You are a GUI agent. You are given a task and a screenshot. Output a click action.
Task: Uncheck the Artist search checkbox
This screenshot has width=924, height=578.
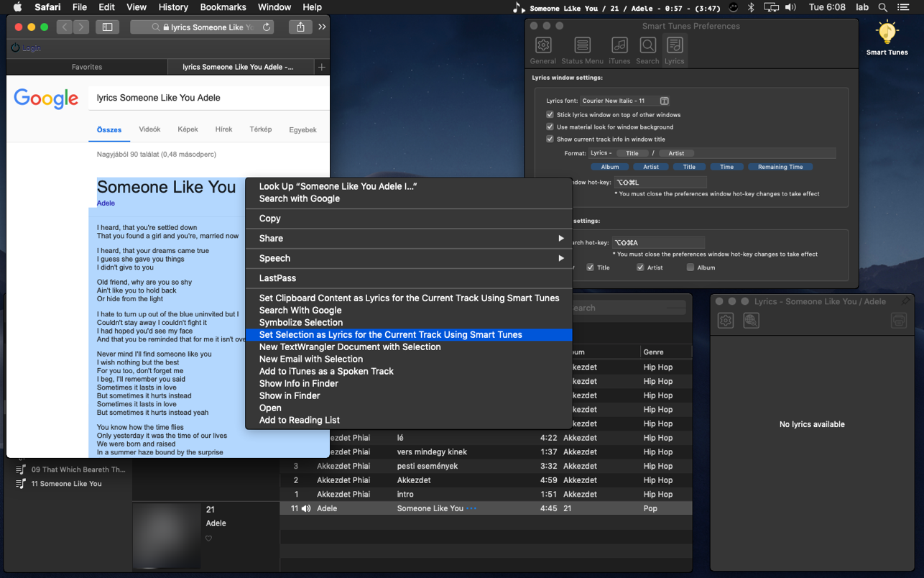click(640, 267)
